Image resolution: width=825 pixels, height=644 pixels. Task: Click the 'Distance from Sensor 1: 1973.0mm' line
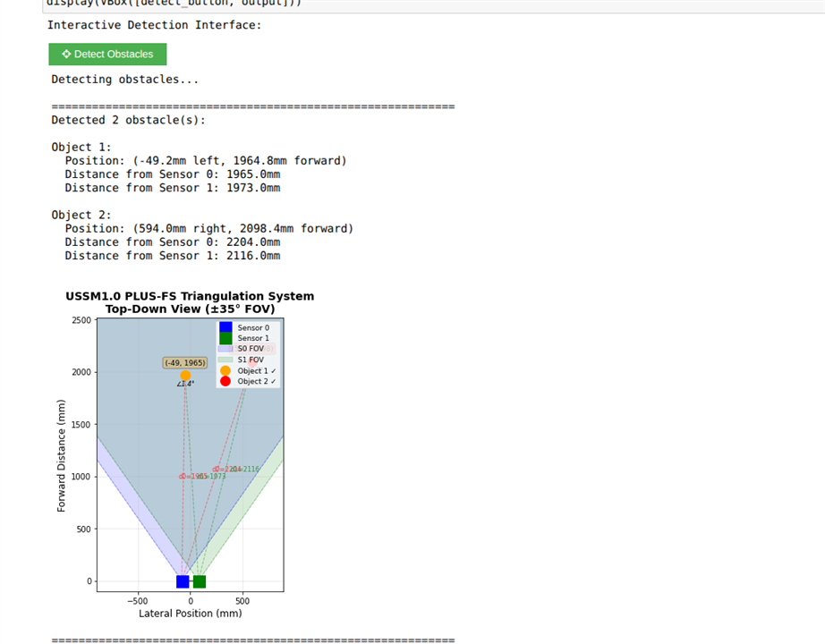click(x=173, y=188)
